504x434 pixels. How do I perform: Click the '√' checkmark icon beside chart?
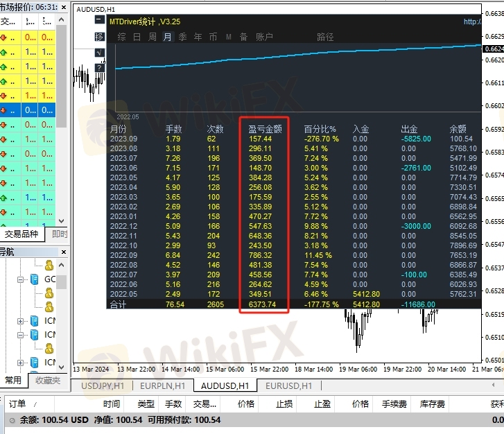pyautogui.click(x=100, y=52)
